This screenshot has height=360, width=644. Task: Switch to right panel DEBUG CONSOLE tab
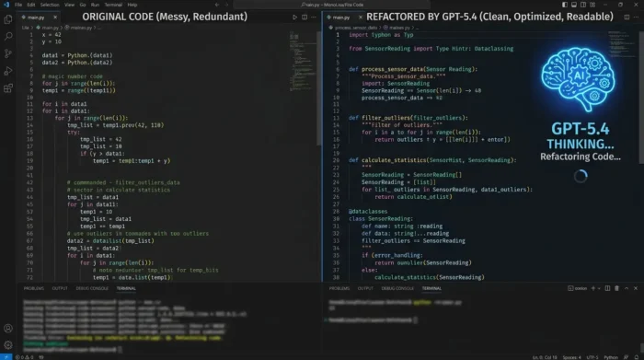point(397,288)
